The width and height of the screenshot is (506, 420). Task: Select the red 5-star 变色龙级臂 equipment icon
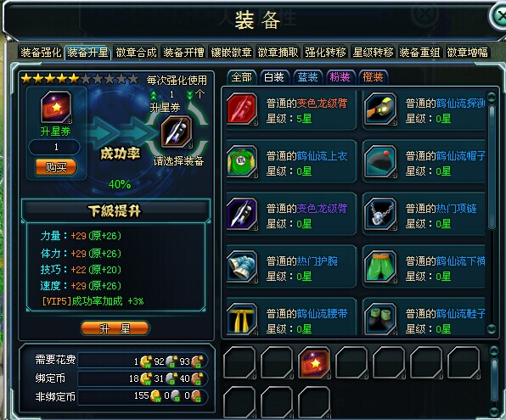coord(242,109)
